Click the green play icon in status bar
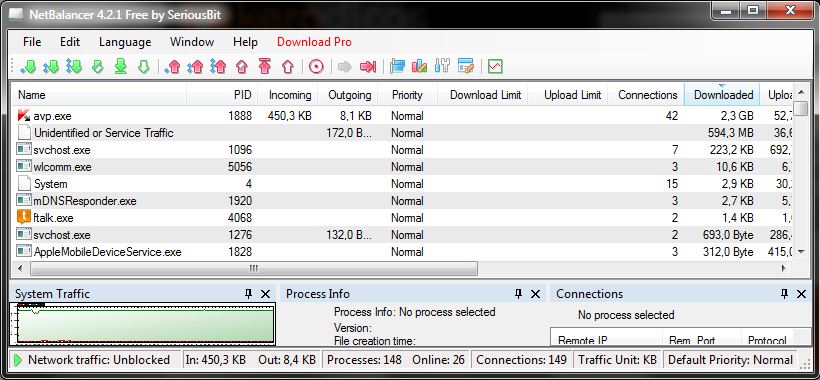 [17, 360]
